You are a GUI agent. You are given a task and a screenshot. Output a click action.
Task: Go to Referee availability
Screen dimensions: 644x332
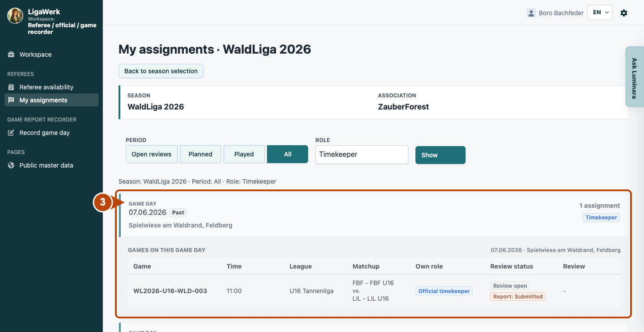pyautogui.click(x=51, y=87)
